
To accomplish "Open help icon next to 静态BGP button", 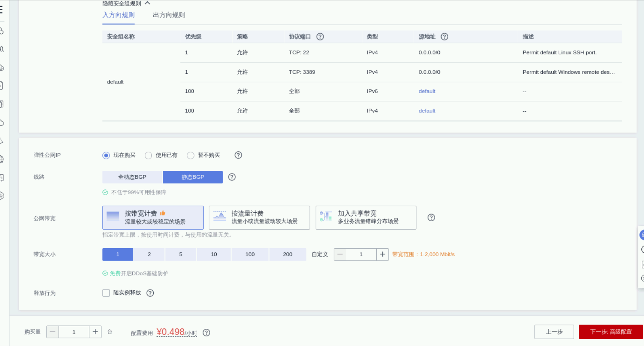I will click(232, 177).
